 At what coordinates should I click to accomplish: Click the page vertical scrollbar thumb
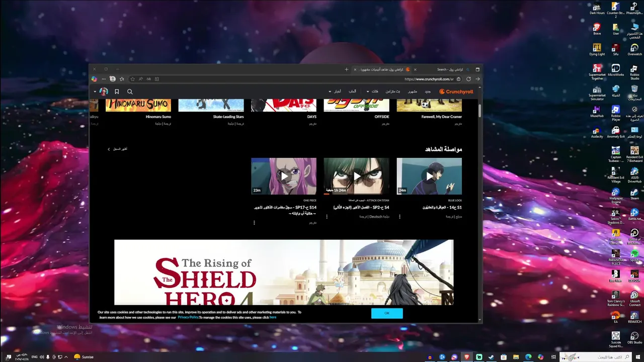click(480, 111)
